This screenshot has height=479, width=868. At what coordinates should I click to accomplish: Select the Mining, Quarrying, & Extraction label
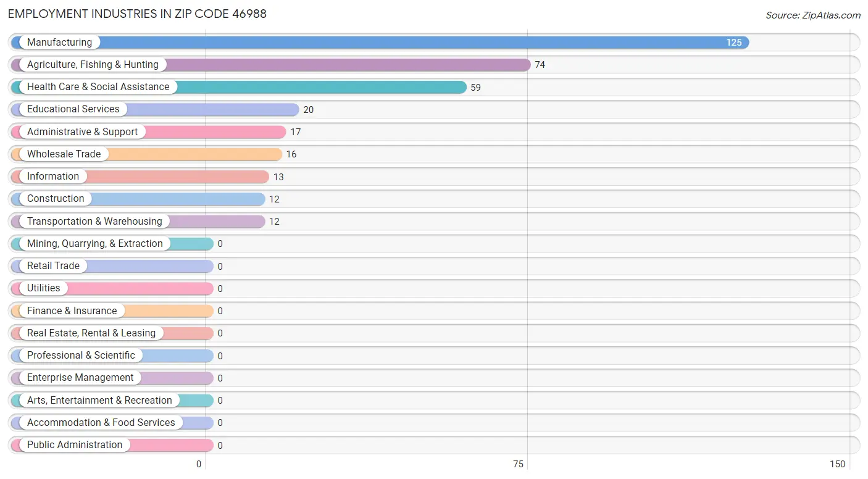coord(95,243)
